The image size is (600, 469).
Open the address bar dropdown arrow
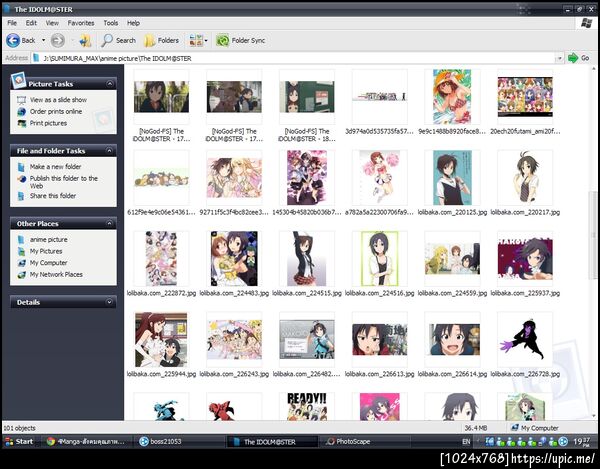[x=559, y=58]
